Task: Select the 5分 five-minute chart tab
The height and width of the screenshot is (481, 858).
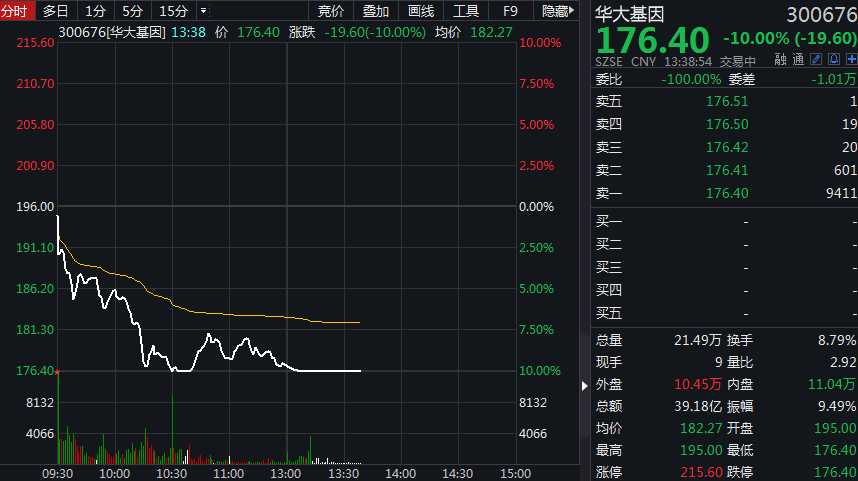Action: point(132,11)
